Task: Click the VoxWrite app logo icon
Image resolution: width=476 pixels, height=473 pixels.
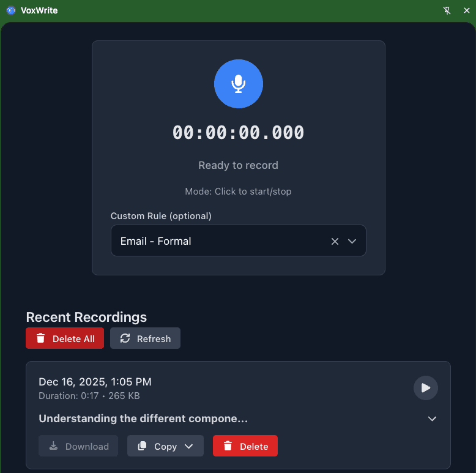Action: click(11, 10)
